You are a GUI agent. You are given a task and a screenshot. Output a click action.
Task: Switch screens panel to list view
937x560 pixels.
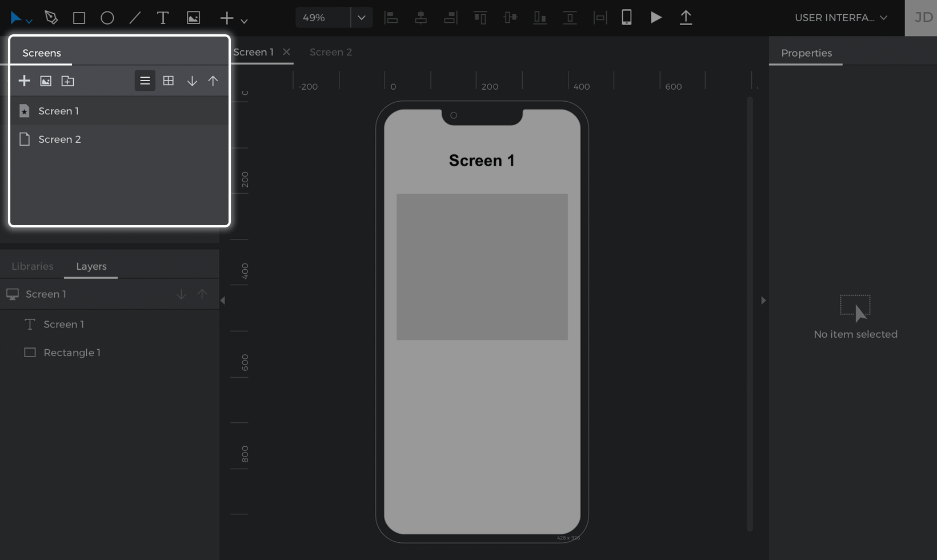[x=145, y=81]
